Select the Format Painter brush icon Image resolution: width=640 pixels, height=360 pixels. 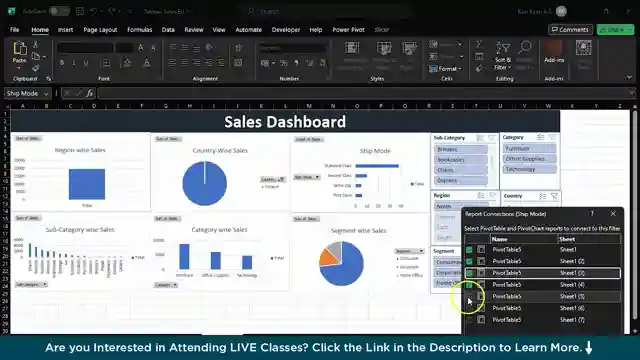click(x=36, y=68)
